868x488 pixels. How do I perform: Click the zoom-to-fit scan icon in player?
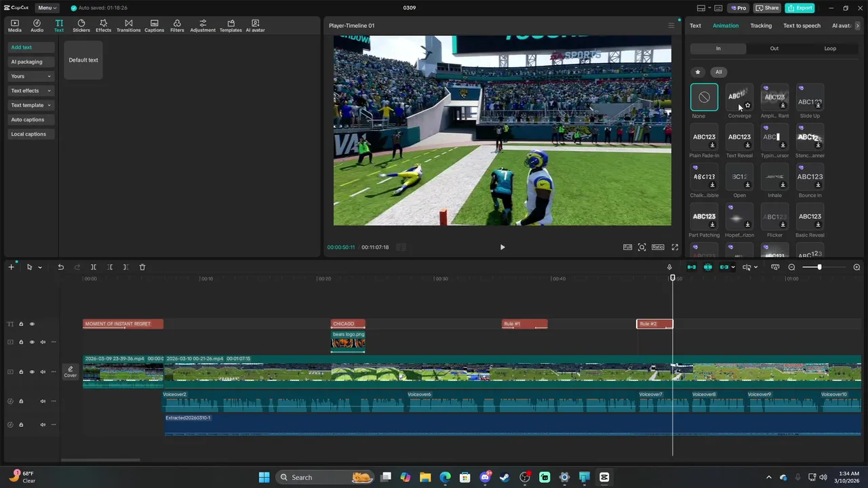[642, 247]
